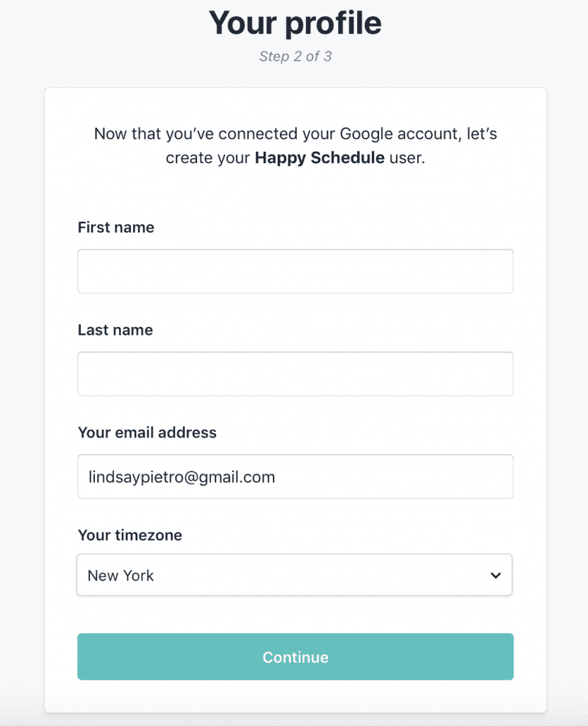Screen dimensions: 588x726
Task: Click the "Your profile" heading
Action: pos(295,23)
